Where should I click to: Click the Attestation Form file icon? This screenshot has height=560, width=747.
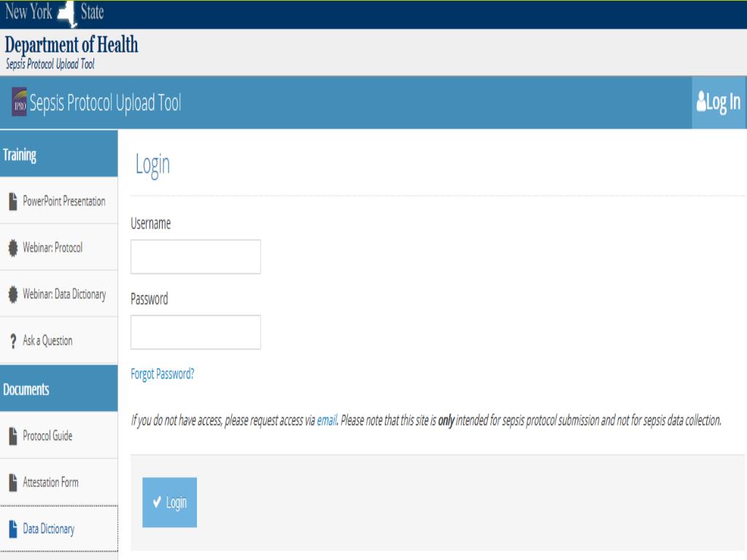[13, 483]
